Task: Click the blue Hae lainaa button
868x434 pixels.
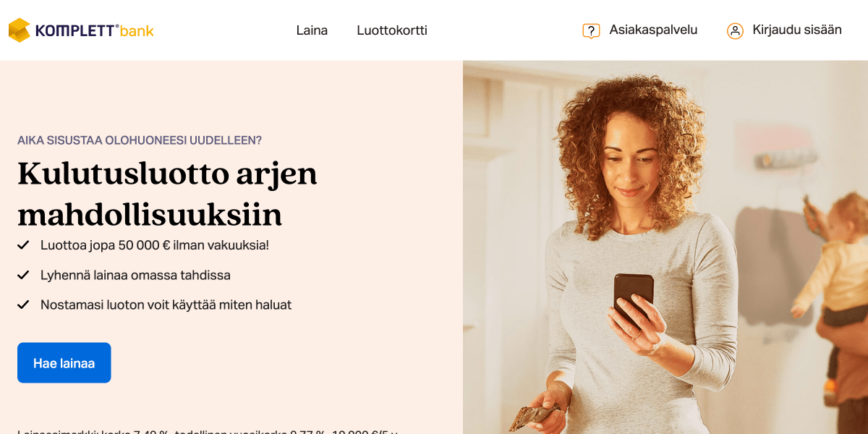Action: pos(64,362)
